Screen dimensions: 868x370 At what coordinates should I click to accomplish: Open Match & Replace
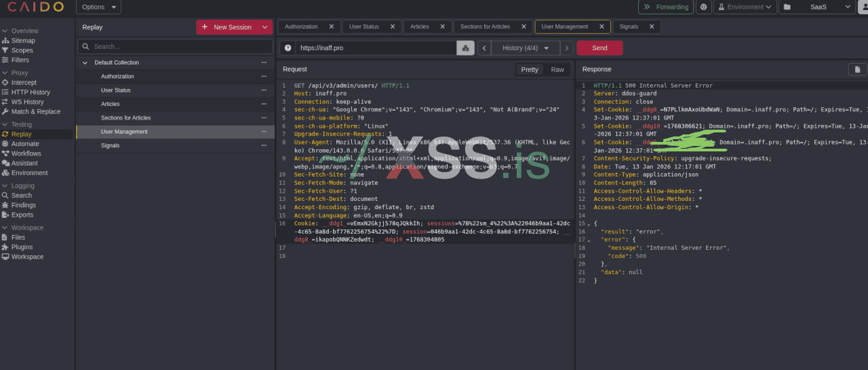(x=31, y=111)
